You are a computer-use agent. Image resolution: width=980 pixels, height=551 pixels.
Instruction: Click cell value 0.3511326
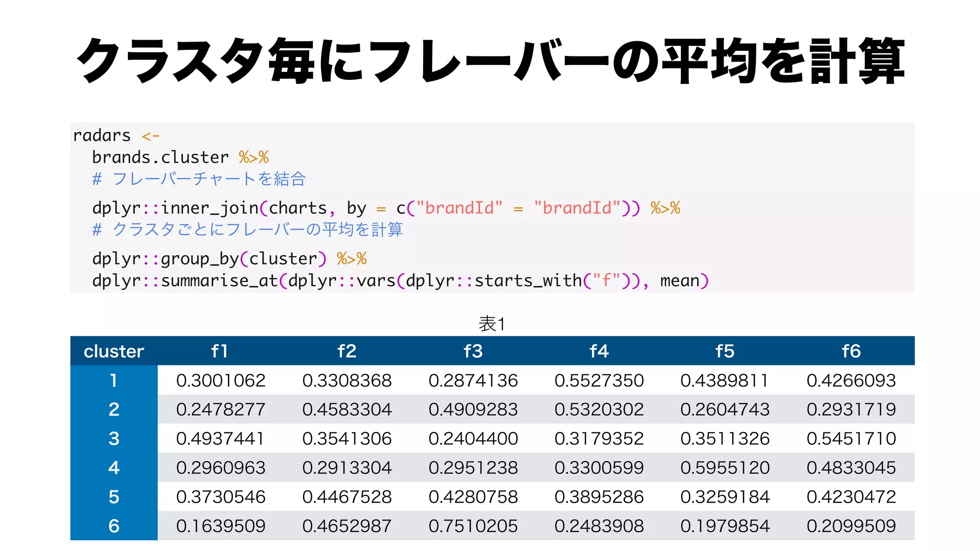tap(725, 439)
